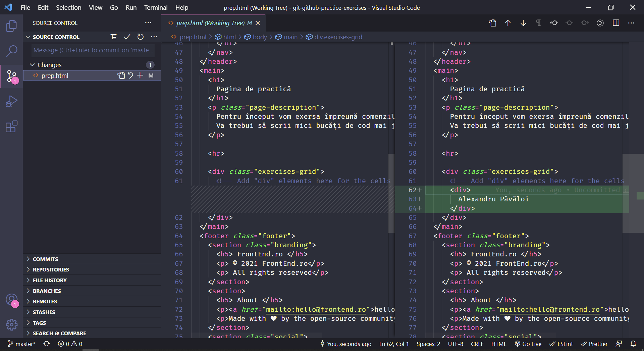644x351 pixels.
Task: Open the Search view in activity bar
Action: point(11,51)
